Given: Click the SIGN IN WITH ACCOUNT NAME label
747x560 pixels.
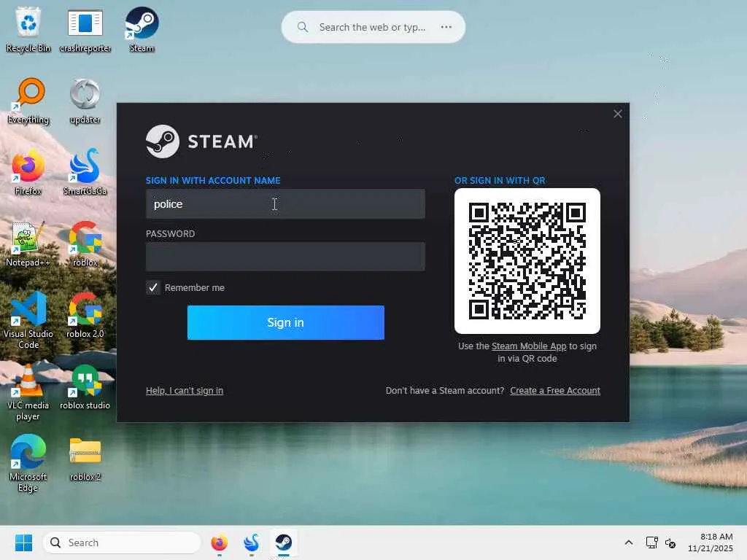Looking at the screenshot, I should (213, 181).
